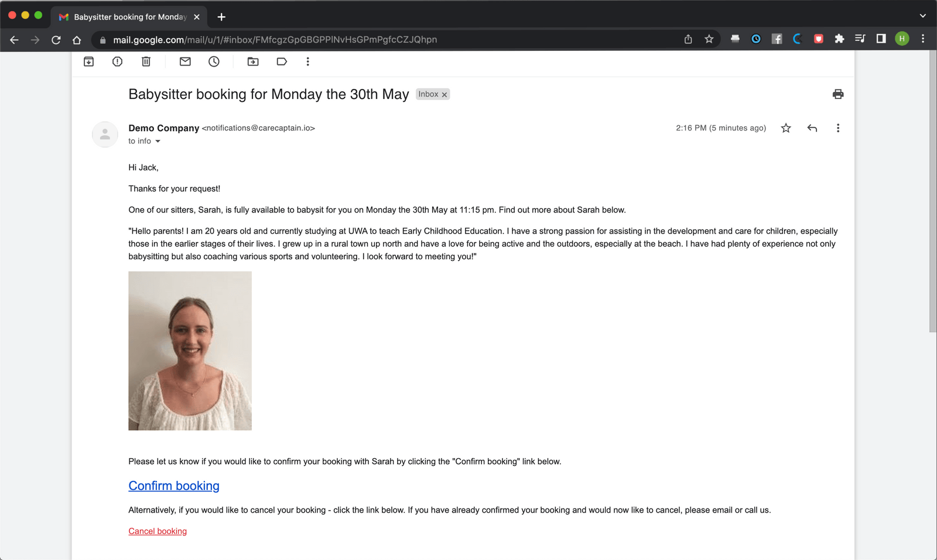Click the Cancel booking link
The image size is (937, 560).
pyautogui.click(x=157, y=531)
